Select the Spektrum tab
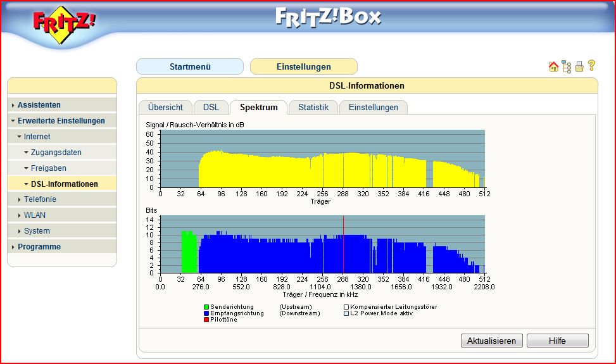This screenshot has height=364, width=616. (x=258, y=107)
